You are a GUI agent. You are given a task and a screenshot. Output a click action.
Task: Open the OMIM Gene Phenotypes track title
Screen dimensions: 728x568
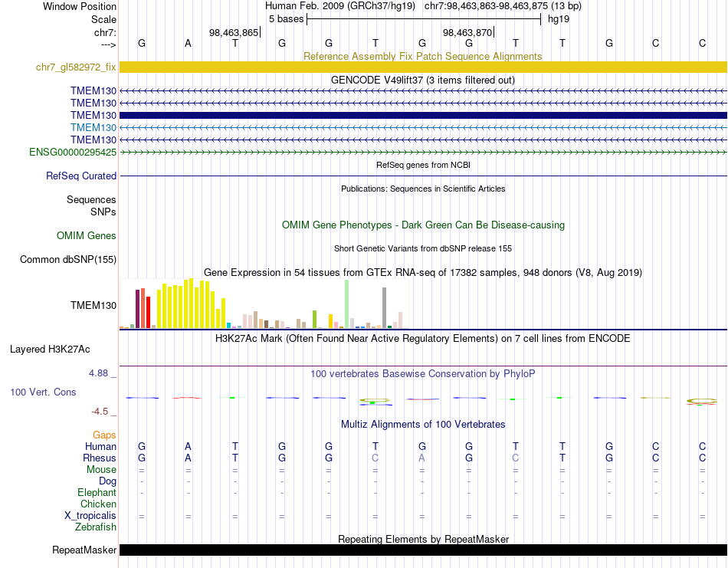(x=423, y=225)
